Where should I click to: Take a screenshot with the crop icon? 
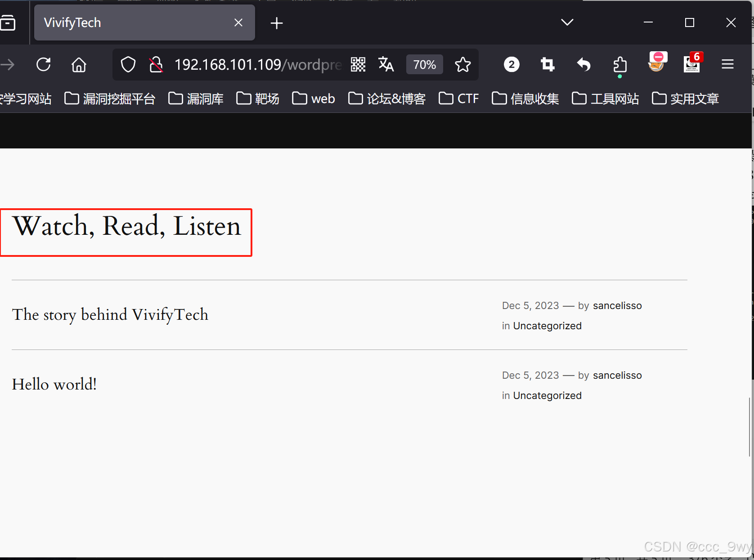[x=547, y=64]
